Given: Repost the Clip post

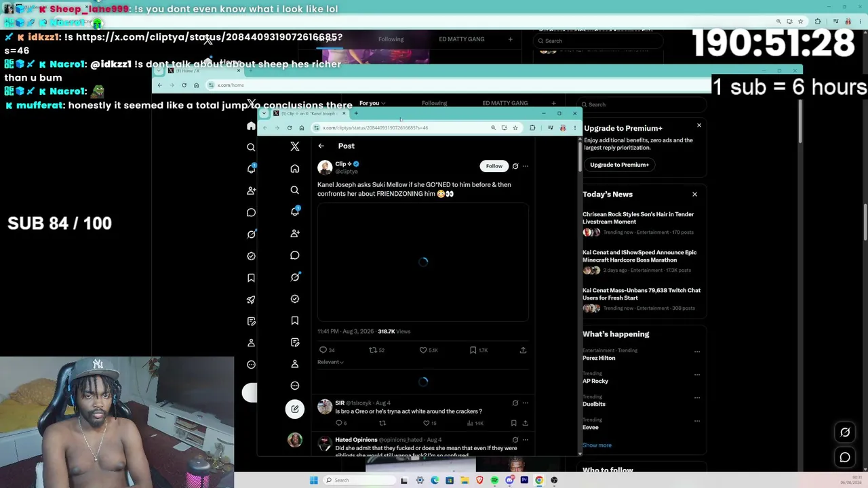Looking at the screenshot, I should (373, 350).
